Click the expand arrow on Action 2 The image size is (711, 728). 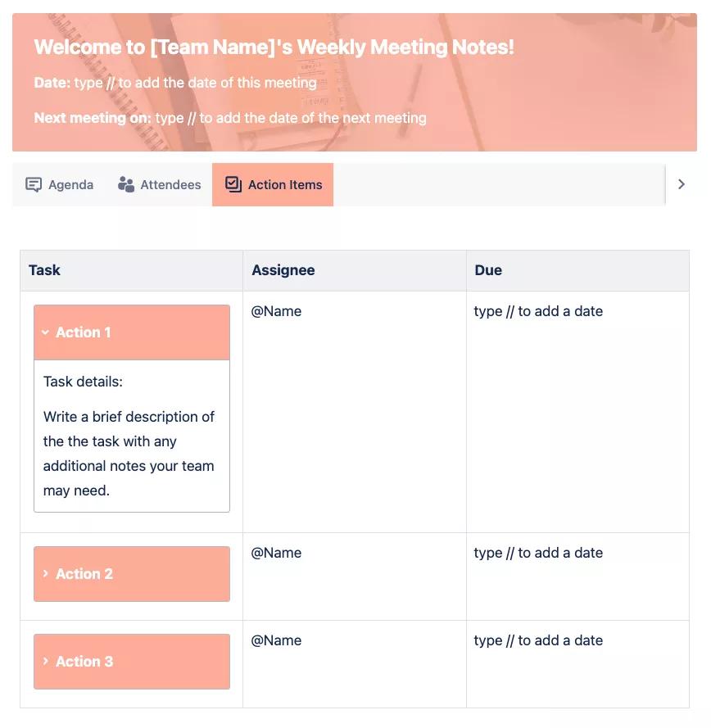click(x=45, y=573)
